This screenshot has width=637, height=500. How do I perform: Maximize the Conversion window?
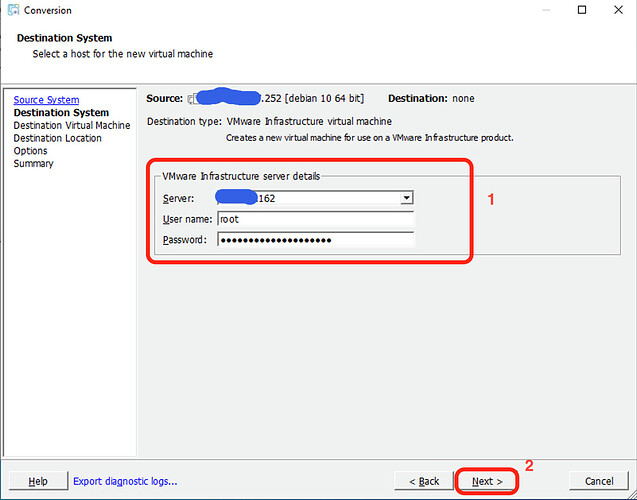[582, 10]
